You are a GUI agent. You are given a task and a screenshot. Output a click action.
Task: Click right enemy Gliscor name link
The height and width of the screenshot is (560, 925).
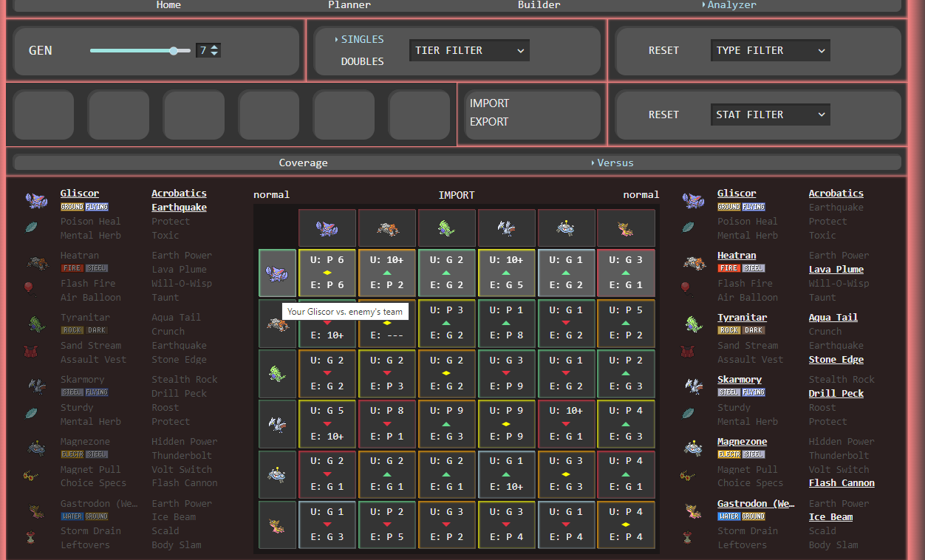pyautogui.click(x=737, y=194)
